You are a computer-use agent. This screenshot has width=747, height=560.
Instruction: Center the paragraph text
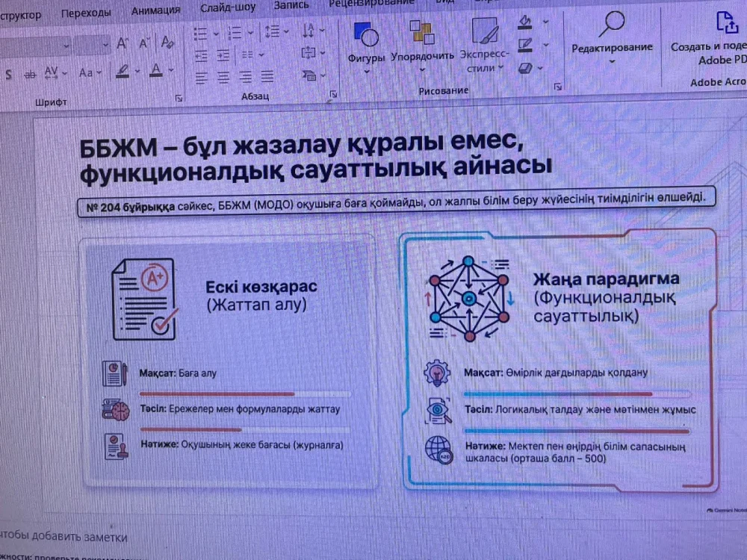click(223, 77)
